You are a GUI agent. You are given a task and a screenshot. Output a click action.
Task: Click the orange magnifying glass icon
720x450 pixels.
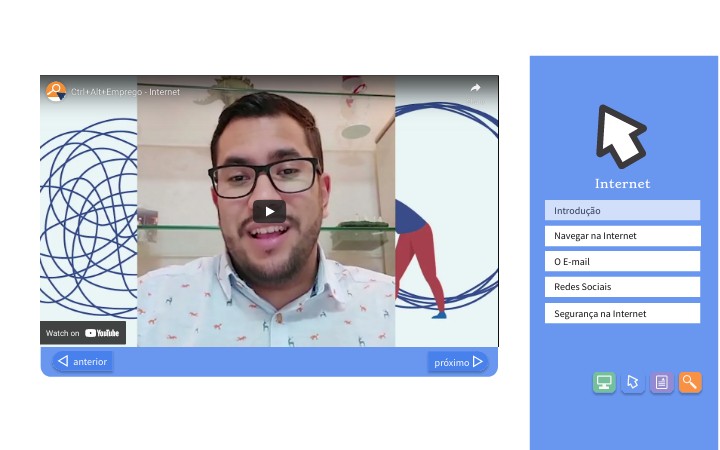tap(690, 382)
